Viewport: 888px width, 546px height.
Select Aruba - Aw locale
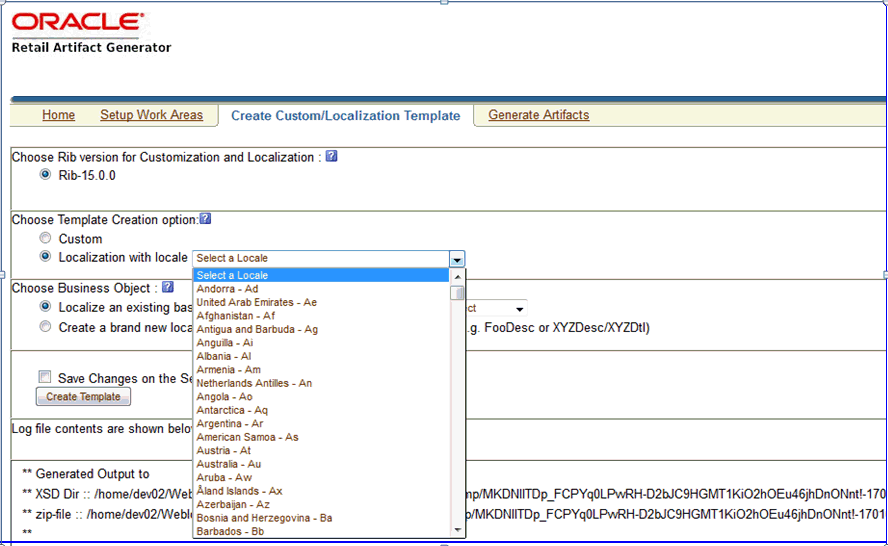pyautogui.click(x=321, y=477)
